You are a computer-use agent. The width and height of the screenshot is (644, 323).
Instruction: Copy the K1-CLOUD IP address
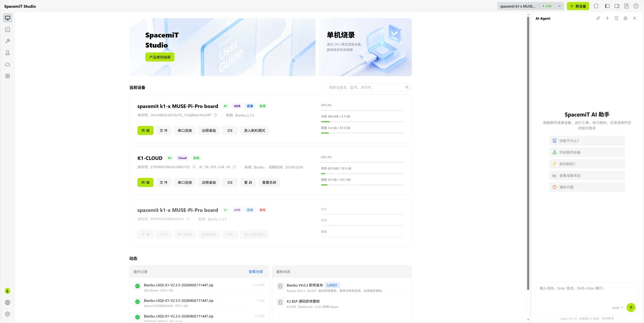click(x=234, y=167)
